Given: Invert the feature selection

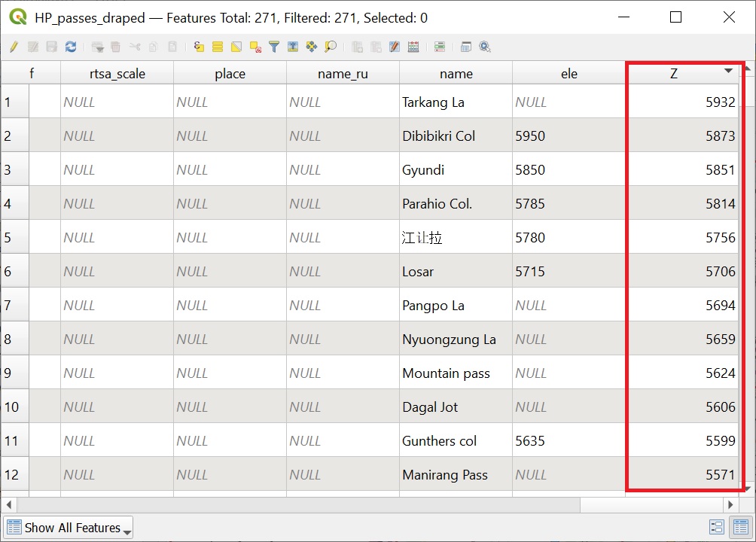Looking at the screenshot, I should [x=236, y=47].
